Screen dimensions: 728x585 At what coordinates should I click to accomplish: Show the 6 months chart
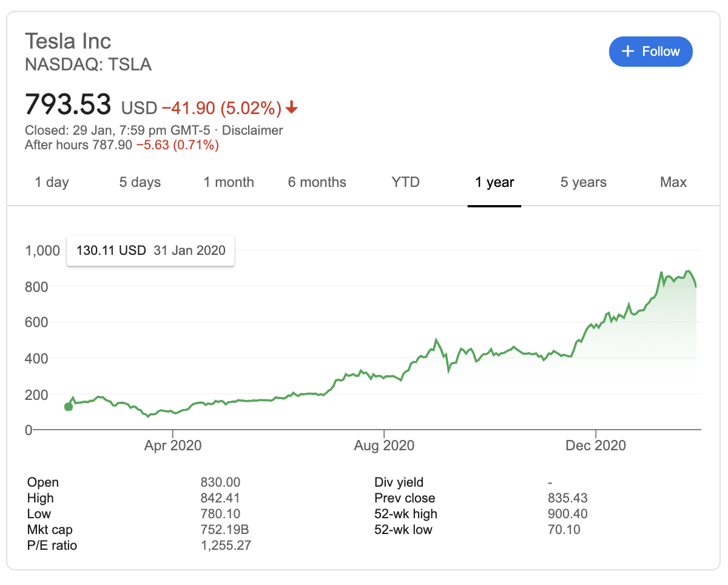pyautogui.click(x=317, y=182)
